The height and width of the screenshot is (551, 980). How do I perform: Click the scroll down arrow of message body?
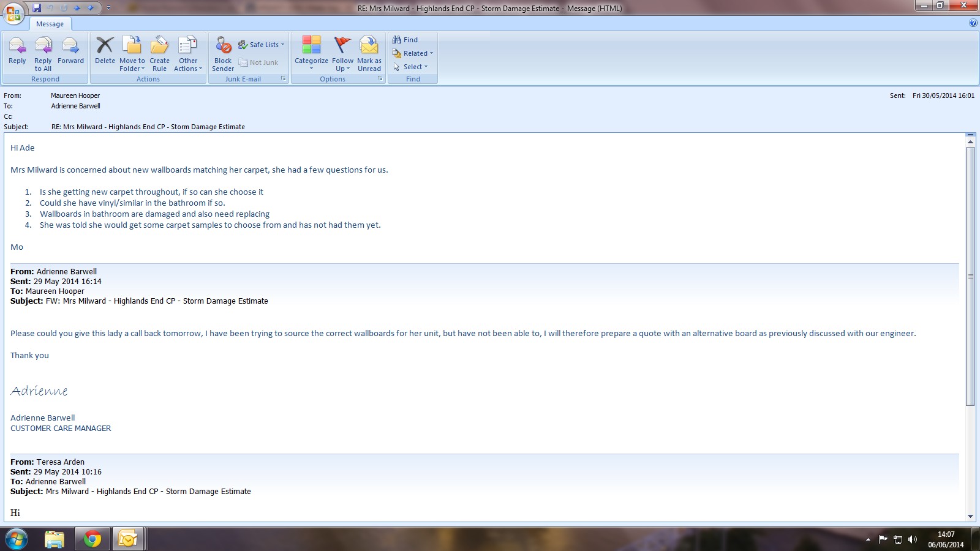[x=970, y=516]
